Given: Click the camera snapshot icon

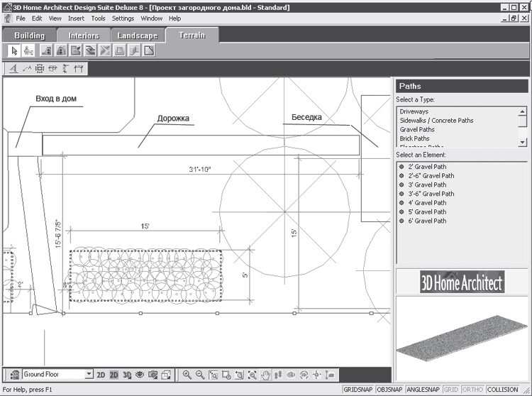Looking at the screenshot, I should (153, 374).
